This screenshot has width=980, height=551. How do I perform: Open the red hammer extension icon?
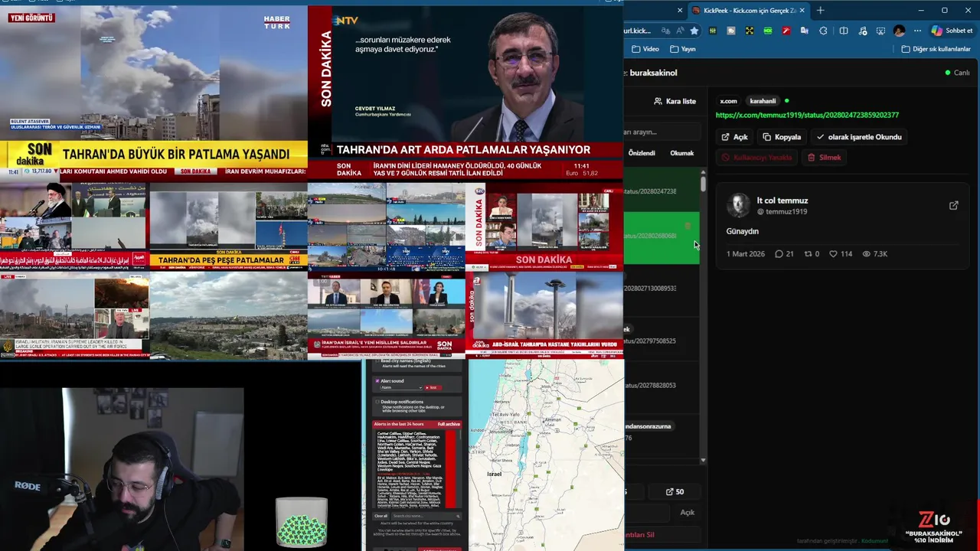click(x=786, y=31)
